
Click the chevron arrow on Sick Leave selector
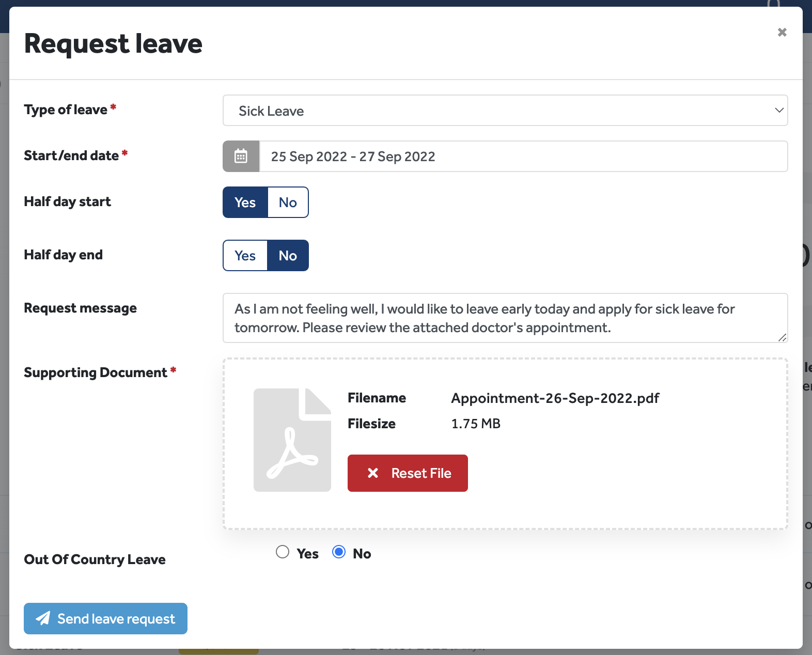tap(779, 111)
